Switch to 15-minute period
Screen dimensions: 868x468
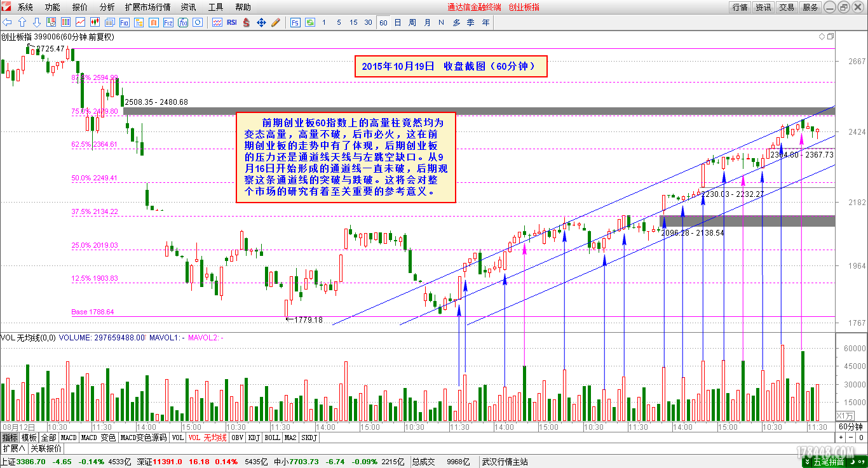pyautogui.click(x=353, y=22)
